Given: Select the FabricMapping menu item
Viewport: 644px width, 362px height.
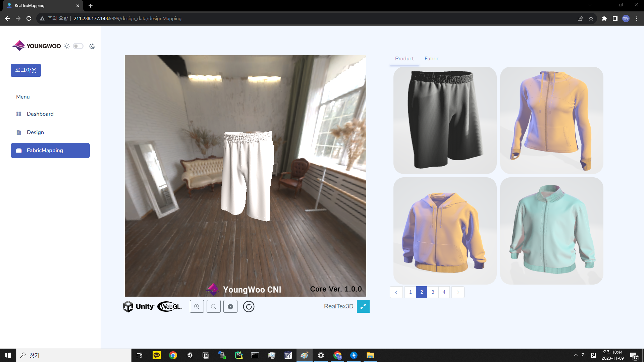Looking at the screenshot, I should coord(50,150).
